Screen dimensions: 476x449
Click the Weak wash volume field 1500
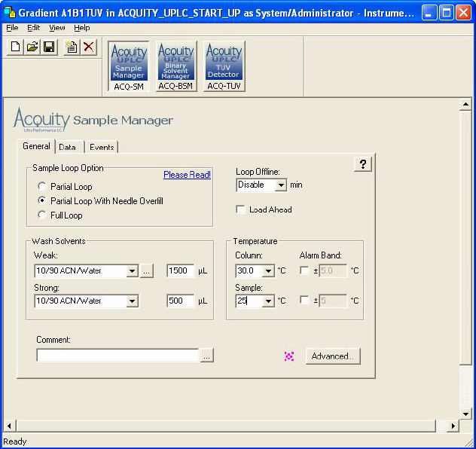click(180, 270)
